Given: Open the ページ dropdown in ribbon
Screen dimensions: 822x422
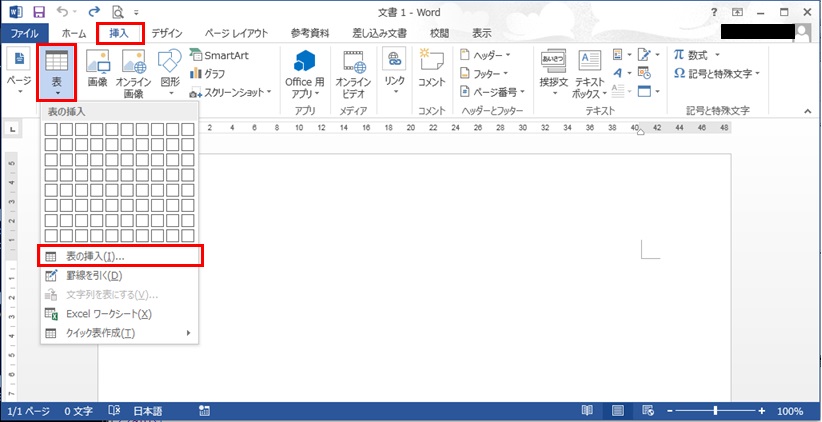Looking at the screenshot, I should [19, 72].
